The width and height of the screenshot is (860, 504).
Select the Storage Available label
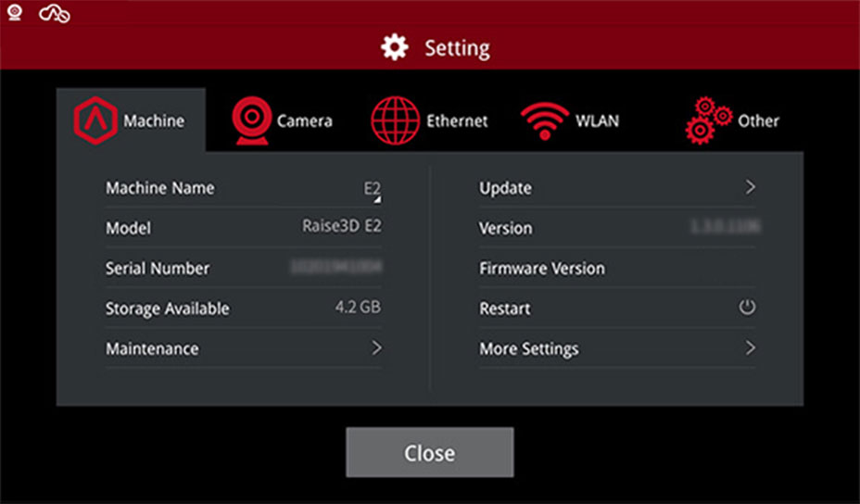(x=168, y=309)
